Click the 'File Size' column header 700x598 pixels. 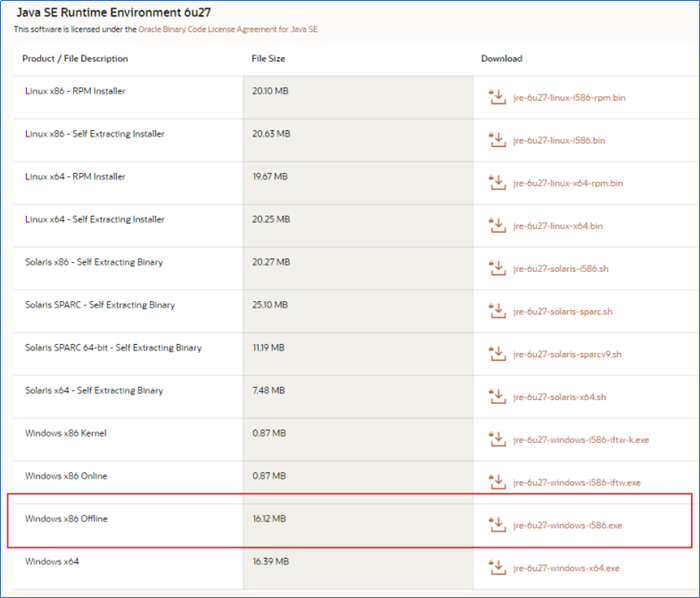click(268, 59)
